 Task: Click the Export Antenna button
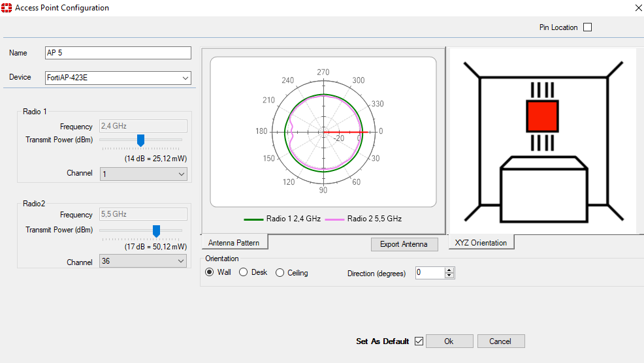click(404, 244)
